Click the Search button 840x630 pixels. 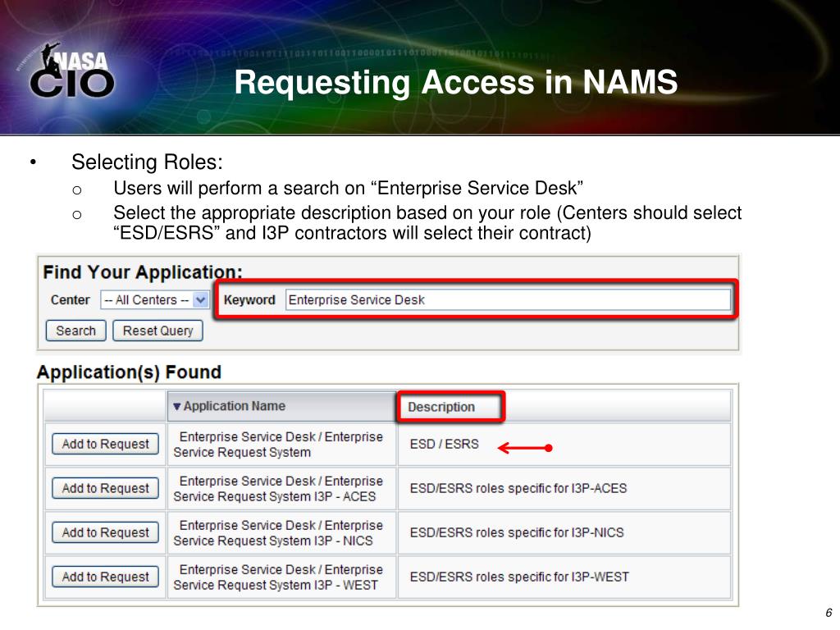point(76,331)
